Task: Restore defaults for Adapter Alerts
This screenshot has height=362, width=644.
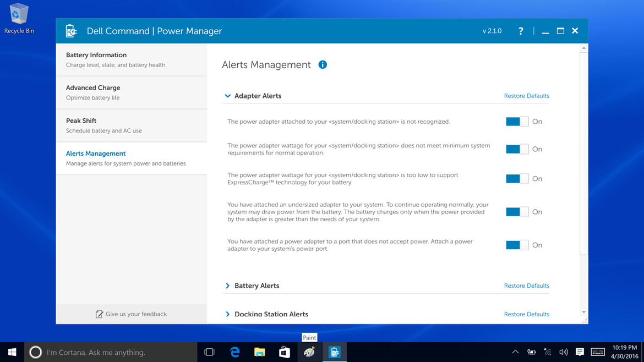Action: (x=527, y=96)
